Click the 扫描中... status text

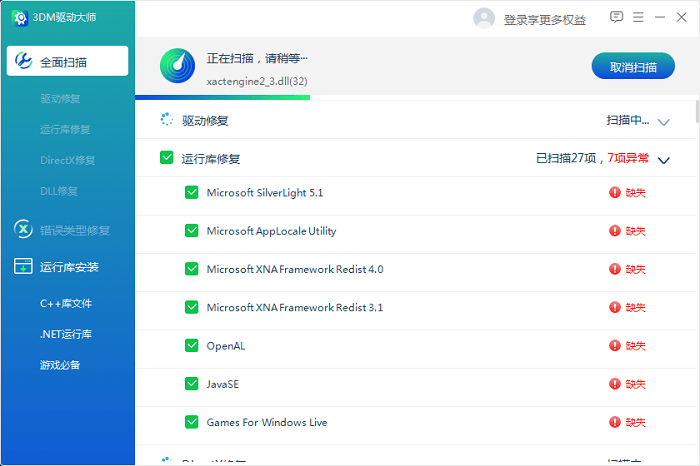[628, 120]
